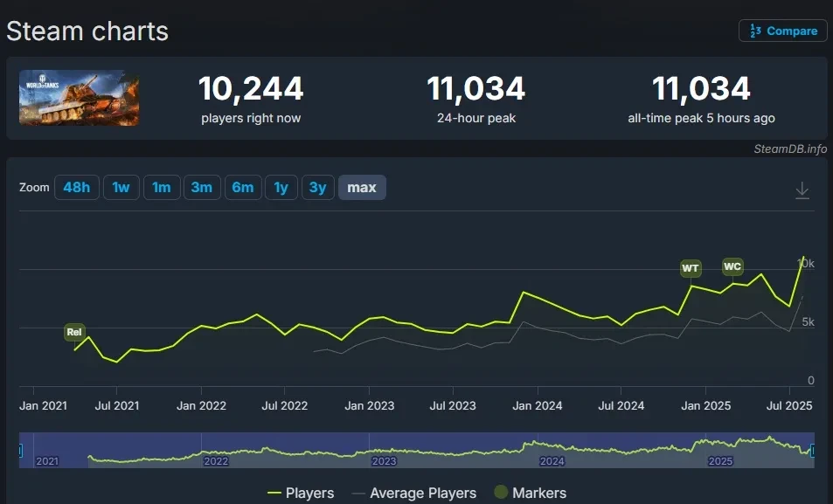This screenshot has height=504, width=833.
Task: Click the Jul 2021 axis label
Action: tap(117, 406)
